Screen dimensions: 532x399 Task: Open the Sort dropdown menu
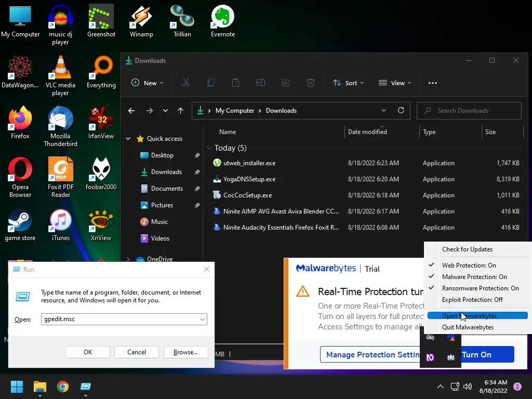tap(349, 83)
